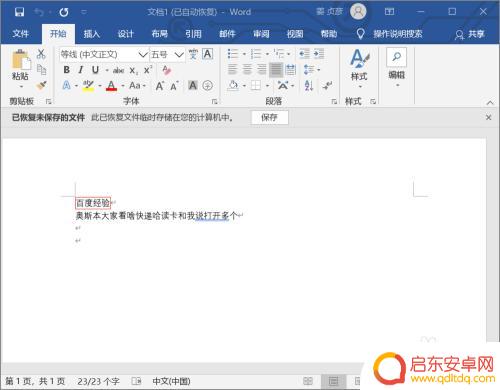
Task: Click the character border A icon
Action: [x=207, y=54]
